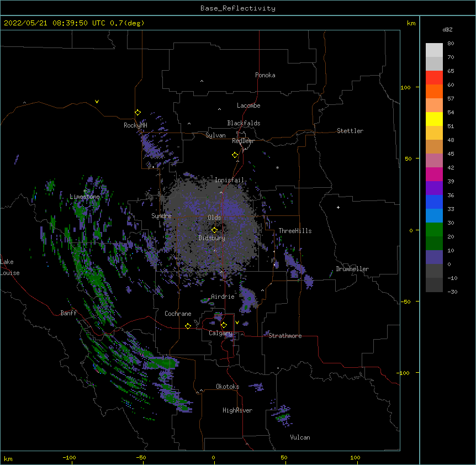Pick the light grey 80-70 dBZ swatch

pyautogui.click(x=434, y=50)
